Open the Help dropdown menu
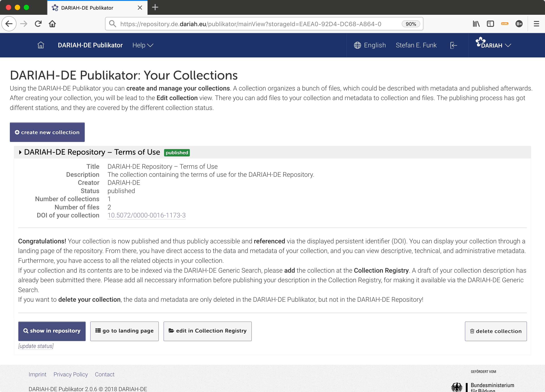This screenshot has height=392, width=545. tap(142, 45)
